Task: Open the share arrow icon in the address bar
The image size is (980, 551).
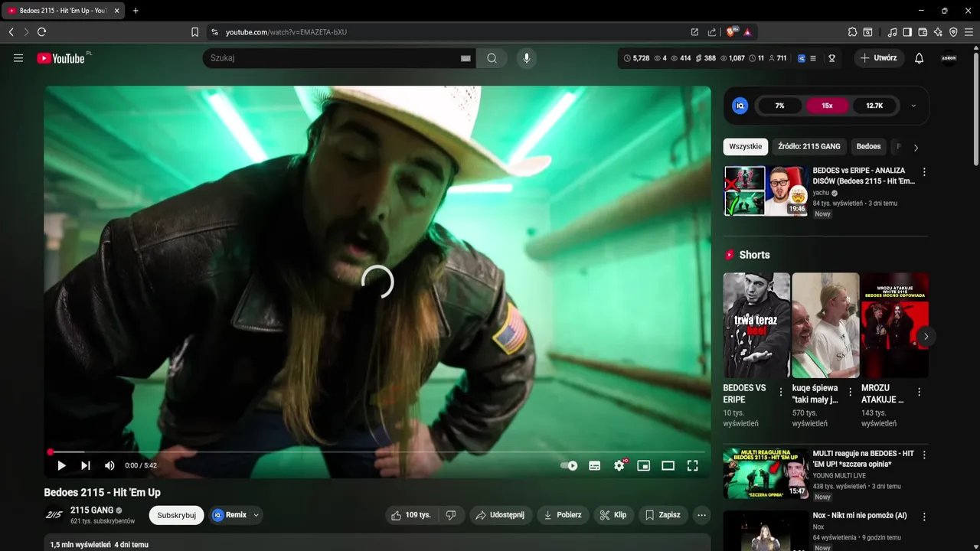Action: 712,32
